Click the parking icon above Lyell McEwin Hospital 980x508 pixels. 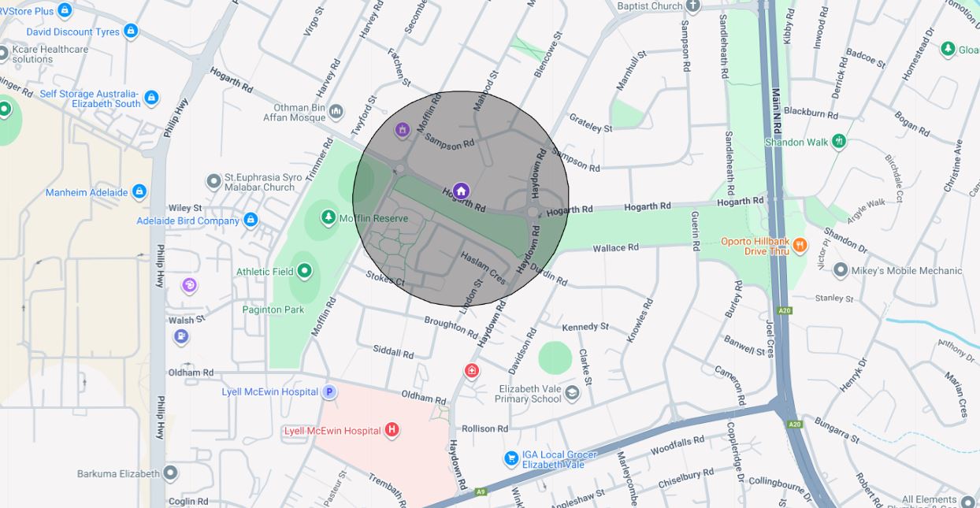[x=329, y=391]
